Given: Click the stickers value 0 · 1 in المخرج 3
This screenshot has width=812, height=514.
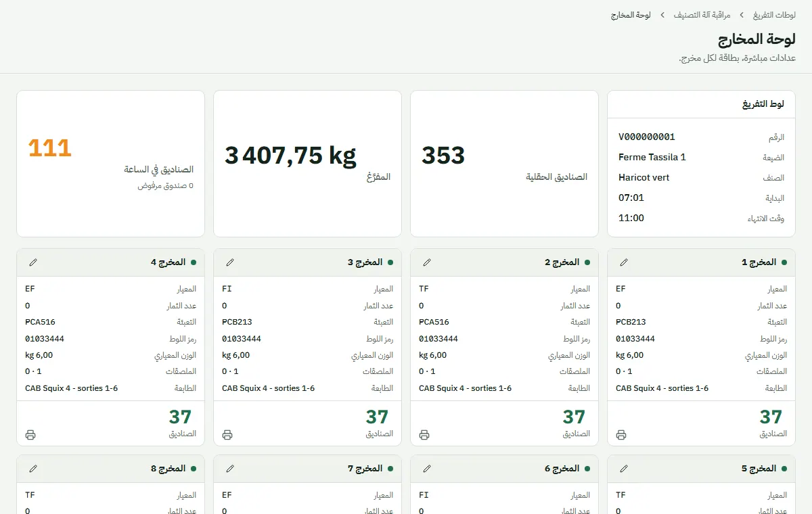Looking at the screenshot, I should tap(230, 371).
